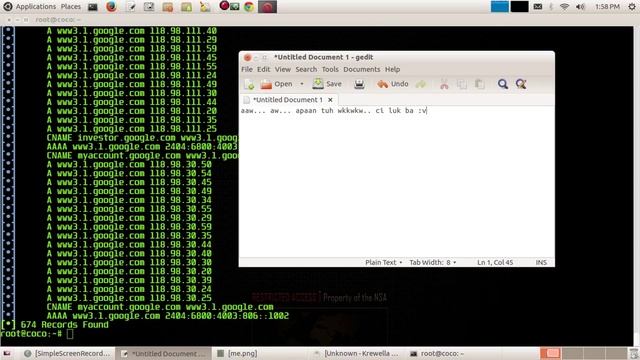Print the document using the printer icon

[359, 84]
